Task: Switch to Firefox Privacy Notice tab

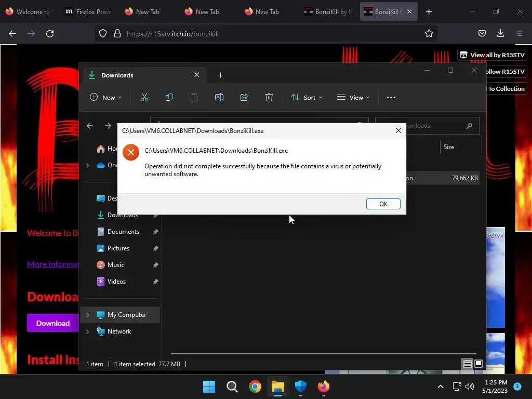Action: 89,11
